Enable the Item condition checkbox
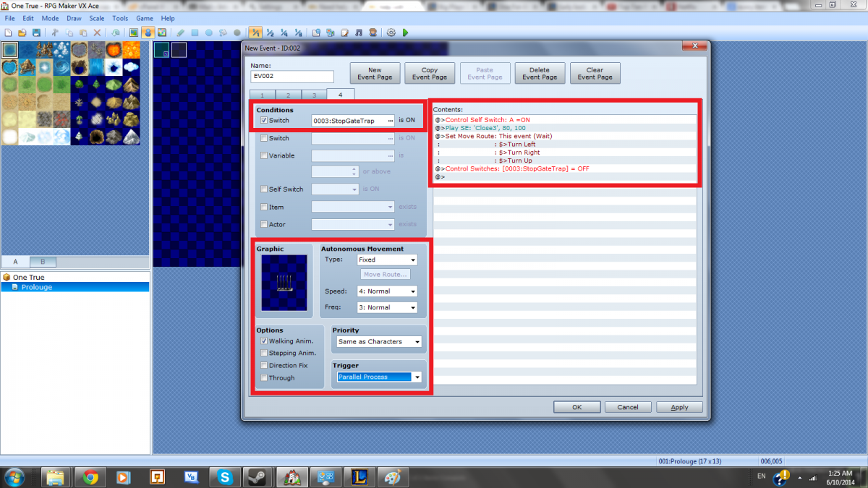Image resolution: width=868 pixels, height=488 pixels. pyautogui.click(x=264, y=207)
